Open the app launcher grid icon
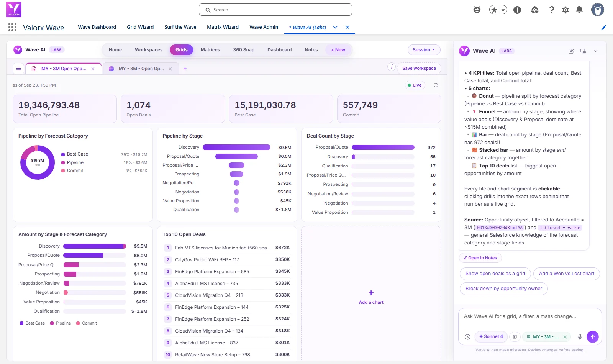Screen dimensions: 613x364 (x=12, y=27)
